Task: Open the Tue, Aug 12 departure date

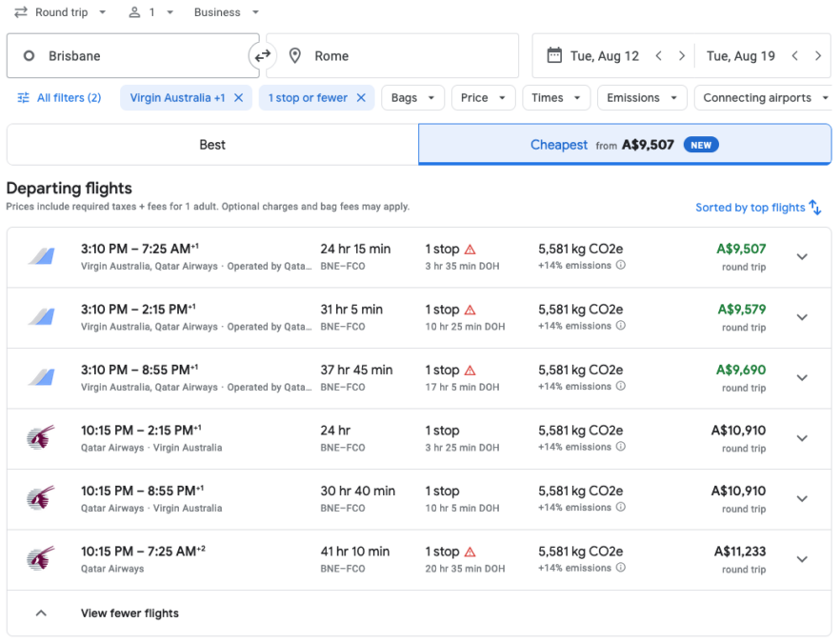Action: tap(604, 55)
